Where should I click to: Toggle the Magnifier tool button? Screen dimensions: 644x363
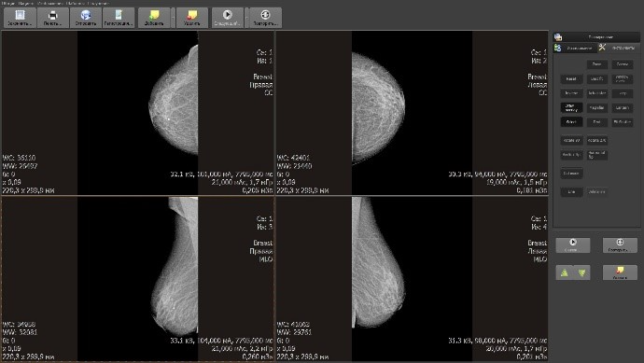[x=596, y=107]
